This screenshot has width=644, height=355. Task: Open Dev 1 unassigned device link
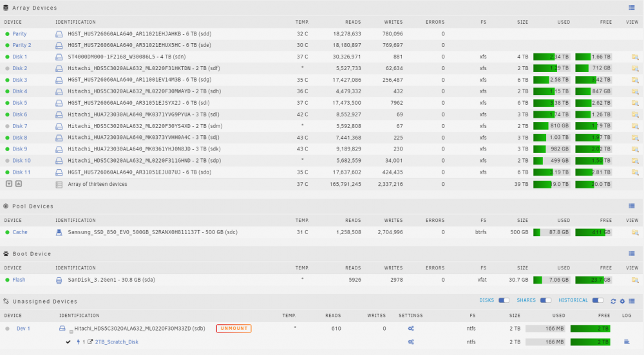23,329
